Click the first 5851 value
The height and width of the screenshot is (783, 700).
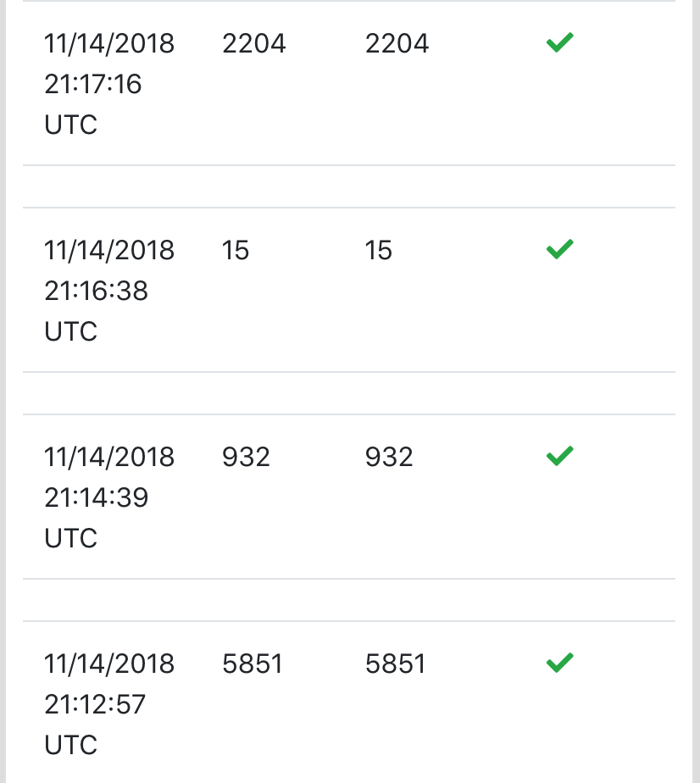[x=253, y=664]
